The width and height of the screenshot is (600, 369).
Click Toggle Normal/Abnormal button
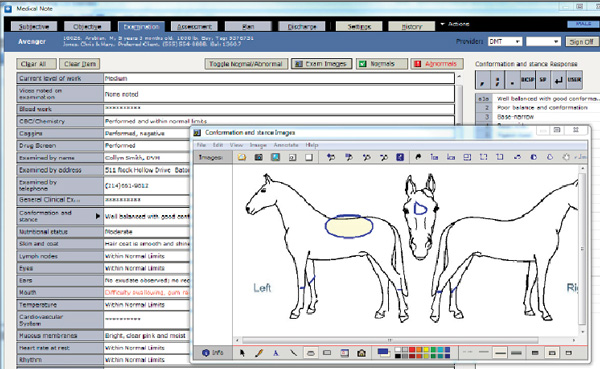click(246, 64)
